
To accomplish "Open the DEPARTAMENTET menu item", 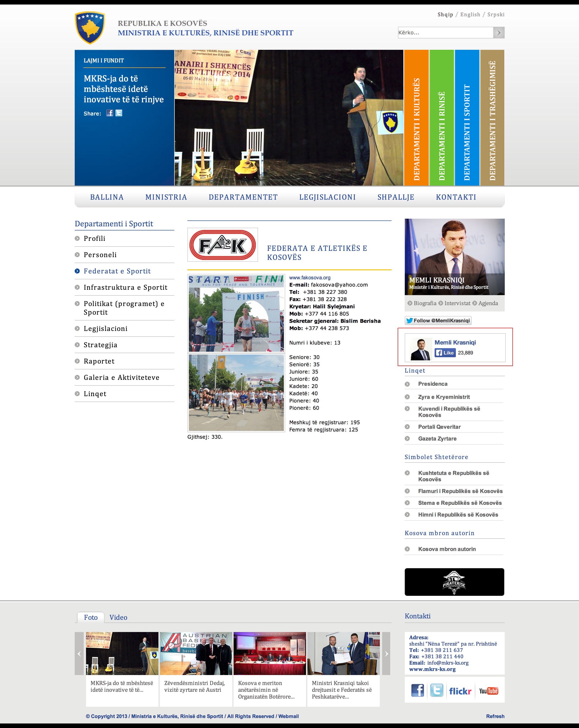I will 243,197.
